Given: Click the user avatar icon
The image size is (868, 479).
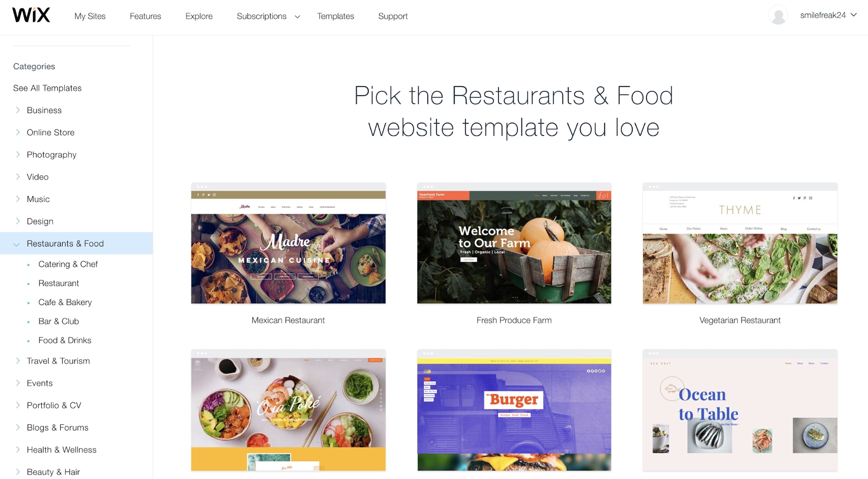Looking at the screenshot, I should 778,15.
